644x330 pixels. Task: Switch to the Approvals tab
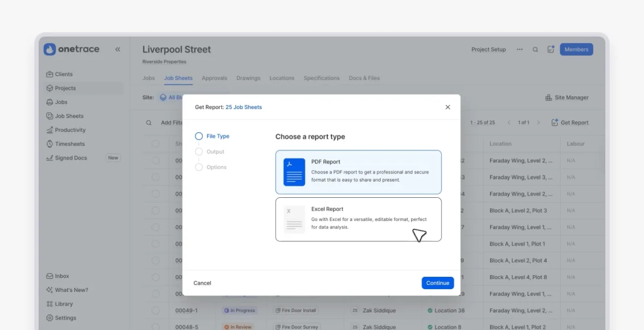click(214, 77)
